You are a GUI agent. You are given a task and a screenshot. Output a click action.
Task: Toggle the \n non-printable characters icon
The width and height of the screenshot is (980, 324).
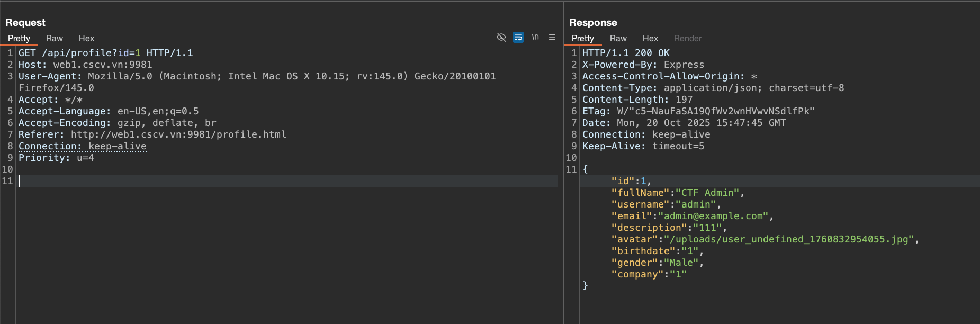(x=535, y=37)
